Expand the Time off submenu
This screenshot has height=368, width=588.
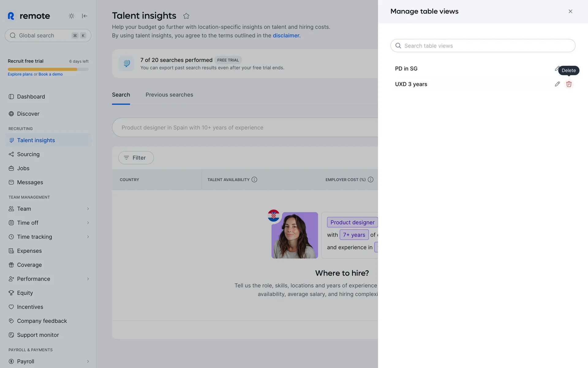tap(88, 223)
